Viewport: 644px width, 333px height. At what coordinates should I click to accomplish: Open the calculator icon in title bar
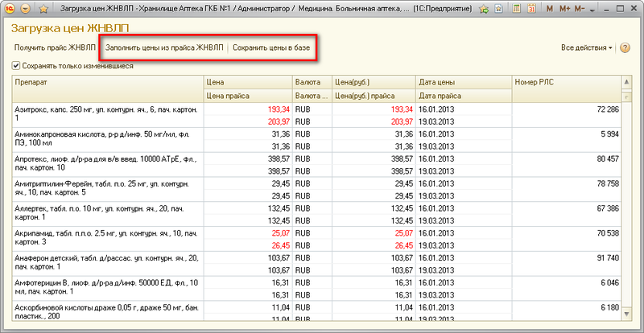click(518, 8)
